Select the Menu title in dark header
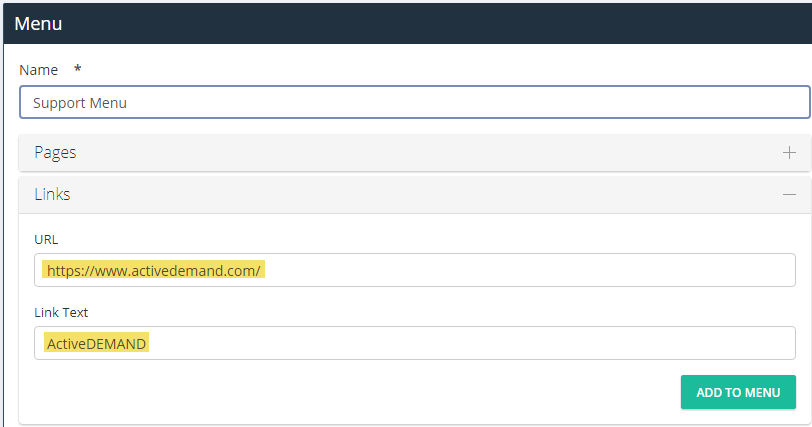 coord(38,24)
